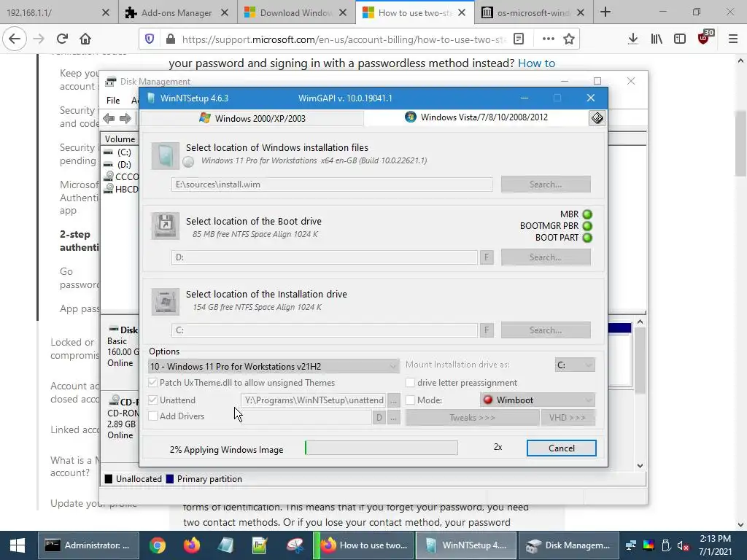Open Firefox hamburger menu

click(733, 39)
